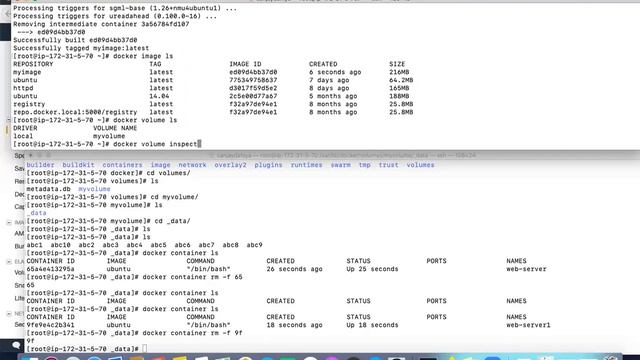Select image ID 'ed09d4bb37d0' in image table
This screenshot has height=360, width=640.
pyautogui.click(x=253, y=72)
